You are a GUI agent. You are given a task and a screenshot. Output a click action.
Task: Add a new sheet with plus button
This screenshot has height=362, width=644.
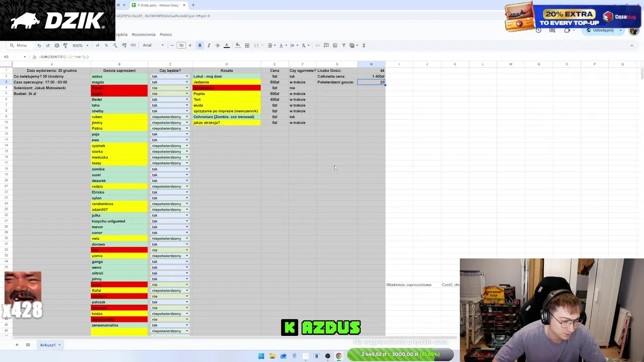pos(17,345)
